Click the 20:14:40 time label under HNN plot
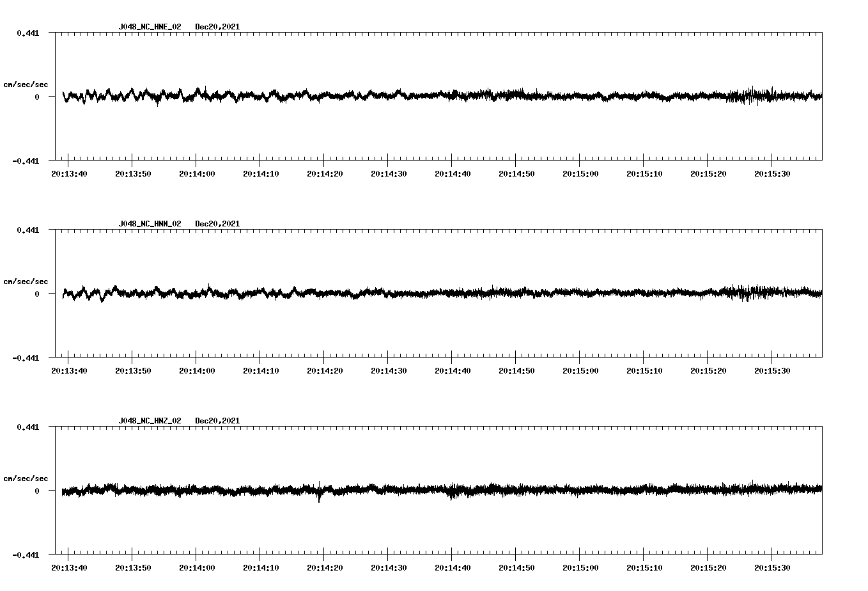This screenshot has height=591, width=868. point(453,371)
